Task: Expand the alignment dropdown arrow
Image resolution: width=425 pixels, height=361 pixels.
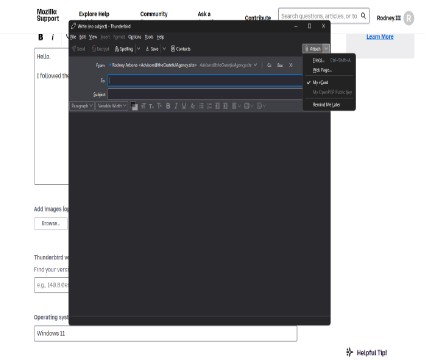Action: pos(239,106)
